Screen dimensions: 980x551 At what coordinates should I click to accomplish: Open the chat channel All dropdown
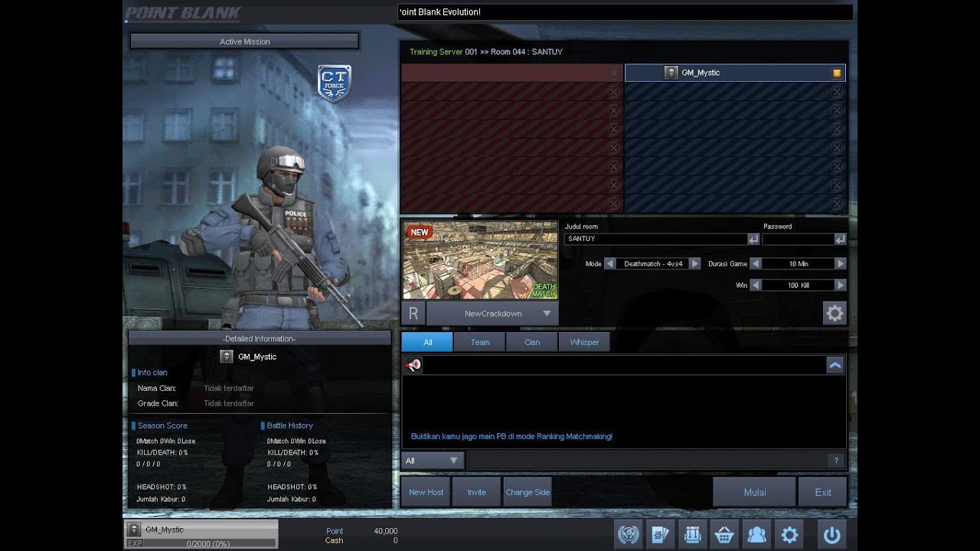(433, 461)
